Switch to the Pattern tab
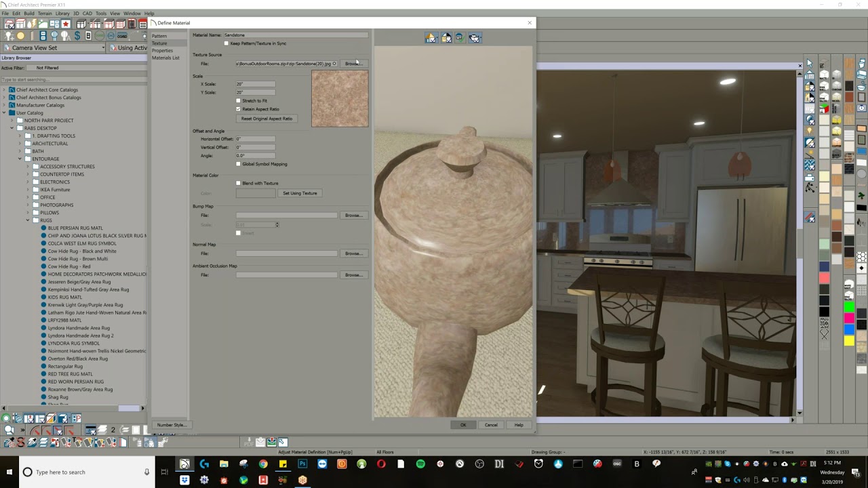This screenshot has width=868, height=488. (159, 36)
